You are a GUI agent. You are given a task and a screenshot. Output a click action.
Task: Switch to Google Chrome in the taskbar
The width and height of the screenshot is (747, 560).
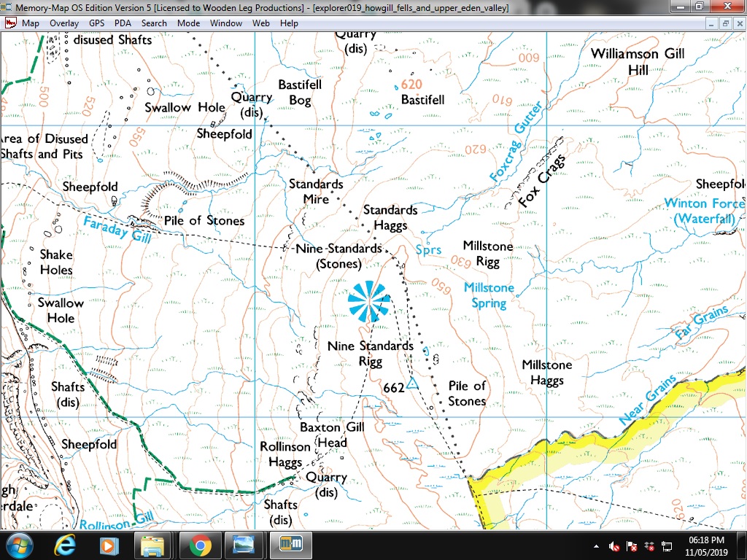pyautogui.click(x=200, y=545)
